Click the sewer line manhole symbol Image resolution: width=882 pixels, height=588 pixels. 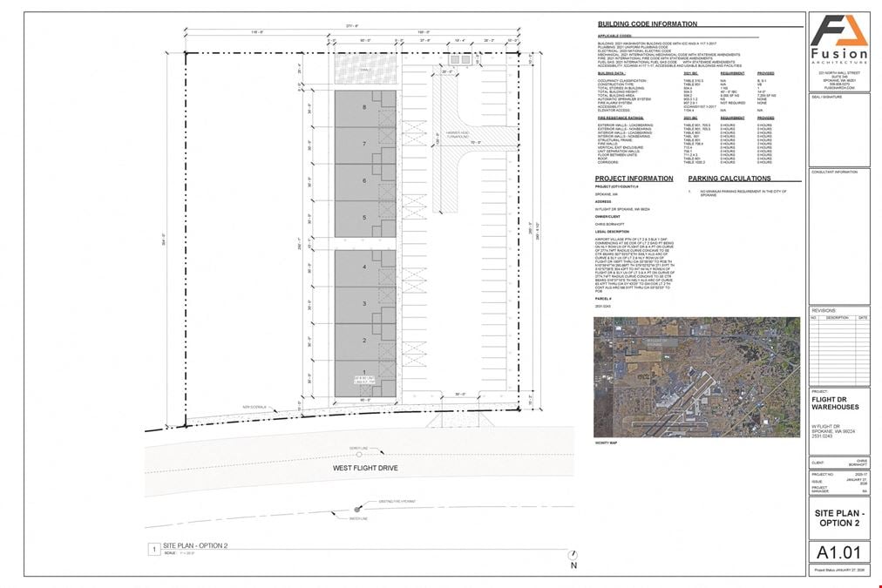(359, 454)
